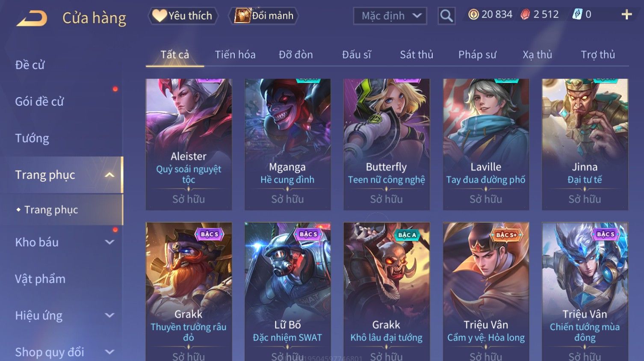Switch to the Pháp sư tab
Screen dimensions: 644x361
(477, 55)
